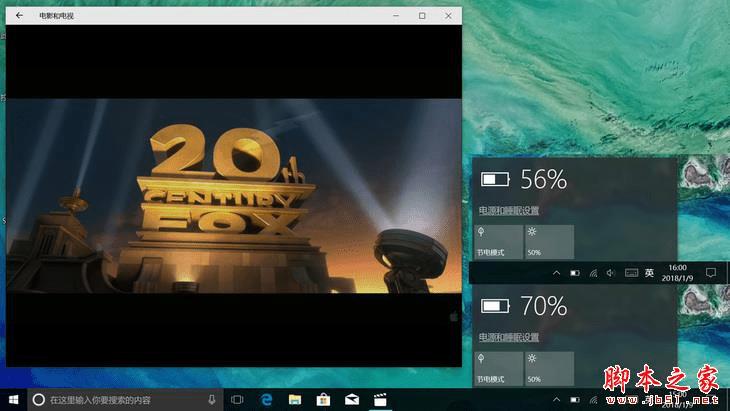The image size is (730, 411).
Task: Toggle battery saver tile in the 56% flyout
Action: (499, 242)
